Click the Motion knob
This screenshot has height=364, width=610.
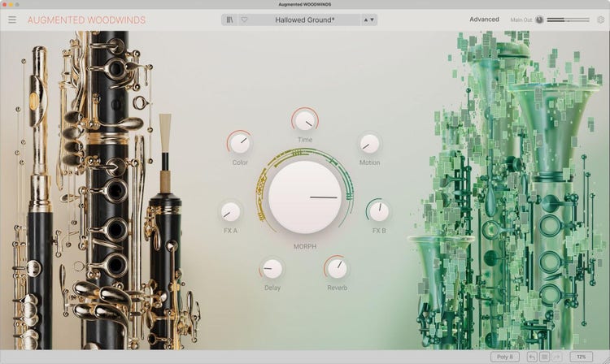(369, 144)
